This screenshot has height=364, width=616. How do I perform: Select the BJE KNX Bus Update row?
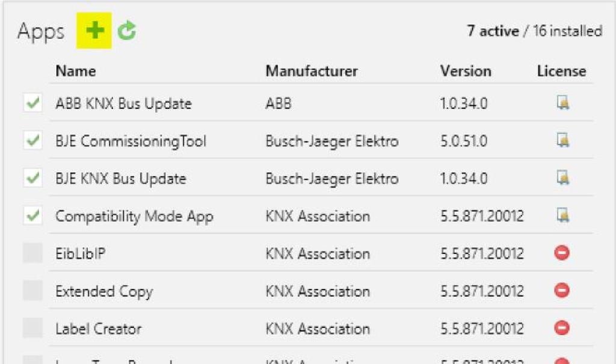[120, 178]
